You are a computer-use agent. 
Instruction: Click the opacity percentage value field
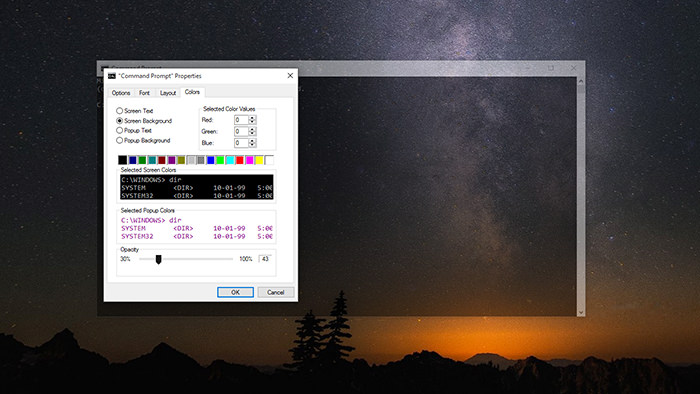pyautogui.click(x=265, y=259)
